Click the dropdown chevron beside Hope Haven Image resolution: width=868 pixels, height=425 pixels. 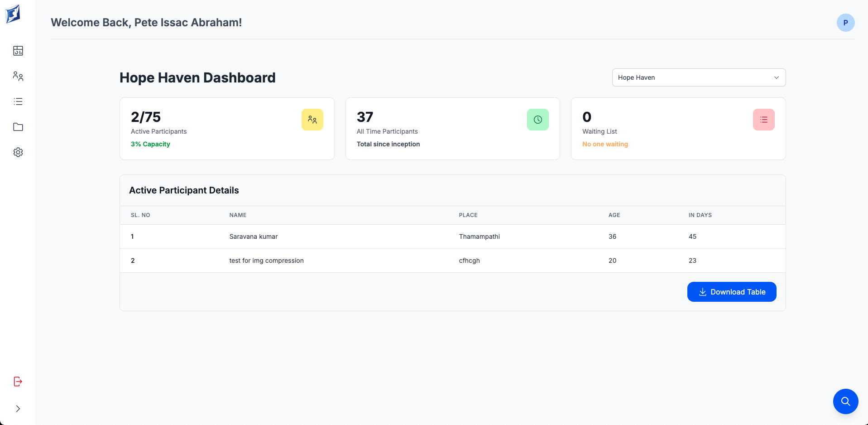click(776, 77)
